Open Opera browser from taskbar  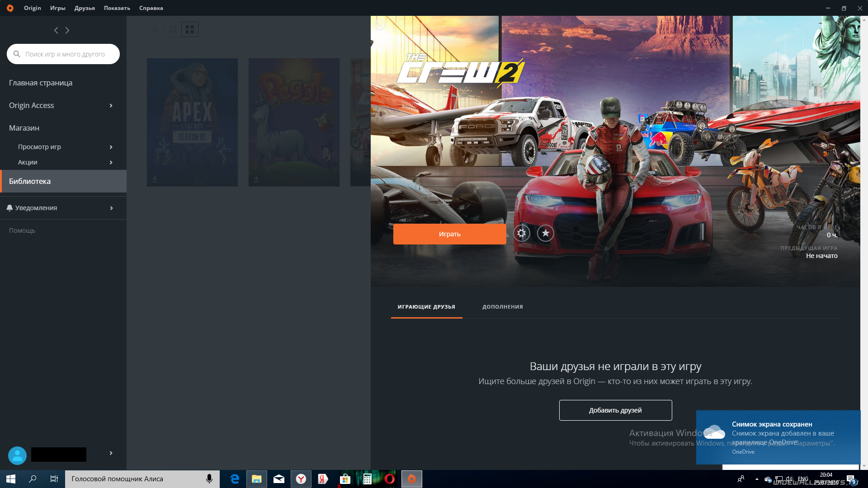click(x=390, y=479)
